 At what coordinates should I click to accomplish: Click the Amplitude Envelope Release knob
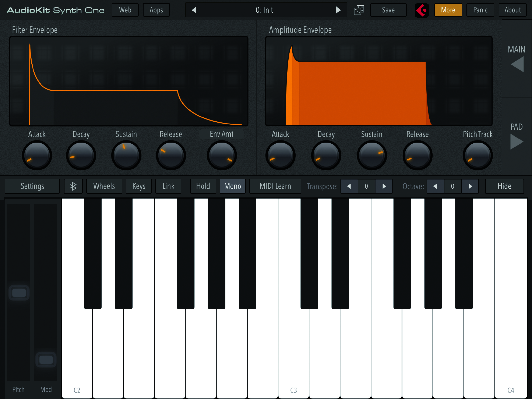pyautogui.click(x=417, y=155)
